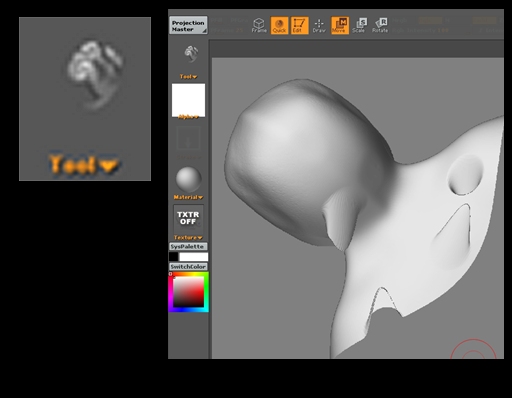This screenshot has width=512, height=398.
Task: Expand the Tool dropdown in sidebar
Action: click(188, 77)
